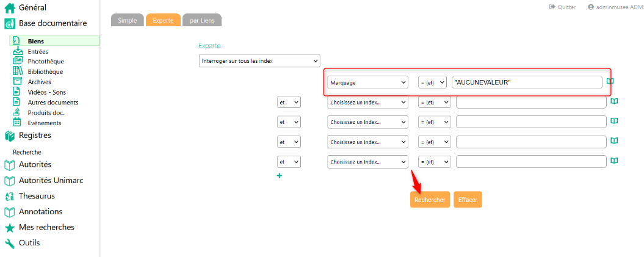Click the Mes recherches star icon
Screen dimensions: 644x257
point(9,228)
